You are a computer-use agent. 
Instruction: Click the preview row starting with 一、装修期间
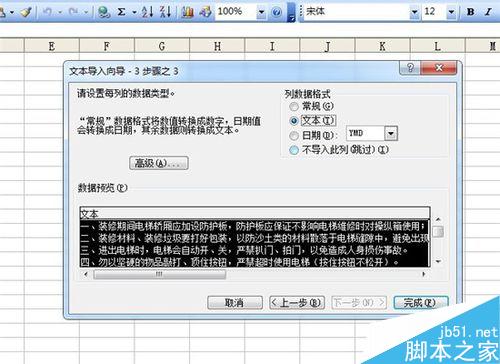(255, 226)
